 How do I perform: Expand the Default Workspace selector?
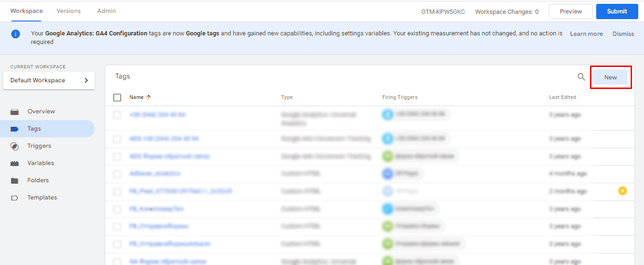49,80
